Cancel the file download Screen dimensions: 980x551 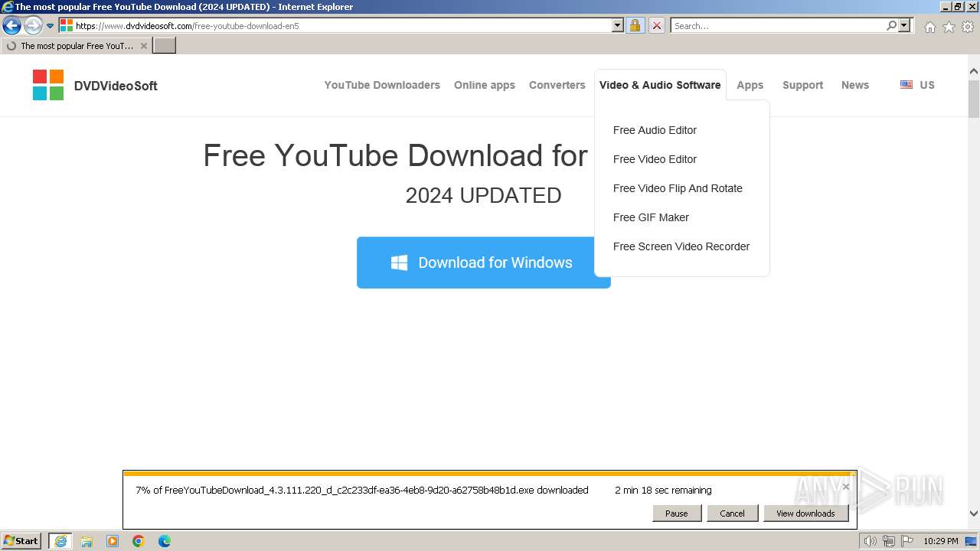(732, 514)
